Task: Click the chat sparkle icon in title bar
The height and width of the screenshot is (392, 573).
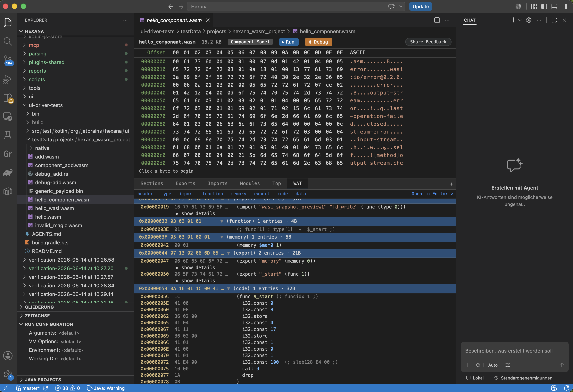Action: click(x=391, y=6)
